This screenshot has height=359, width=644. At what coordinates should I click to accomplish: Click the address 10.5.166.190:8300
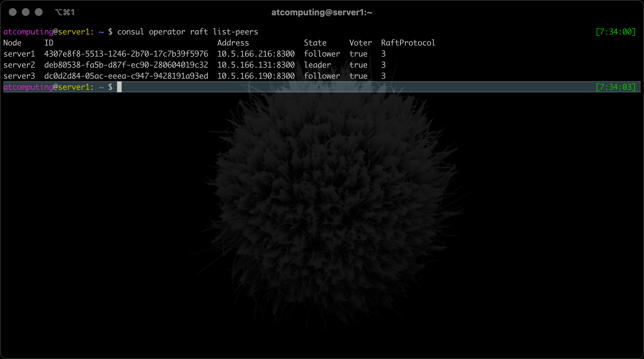(x=256, y=76)
